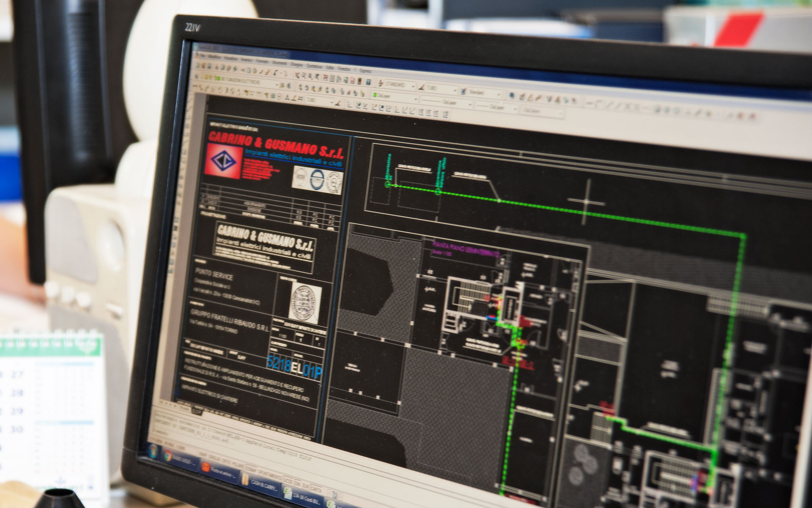Viewport: 812px width, 508px height.
Task: Open the Disegna menu
Action: click(x=296, y=65)
